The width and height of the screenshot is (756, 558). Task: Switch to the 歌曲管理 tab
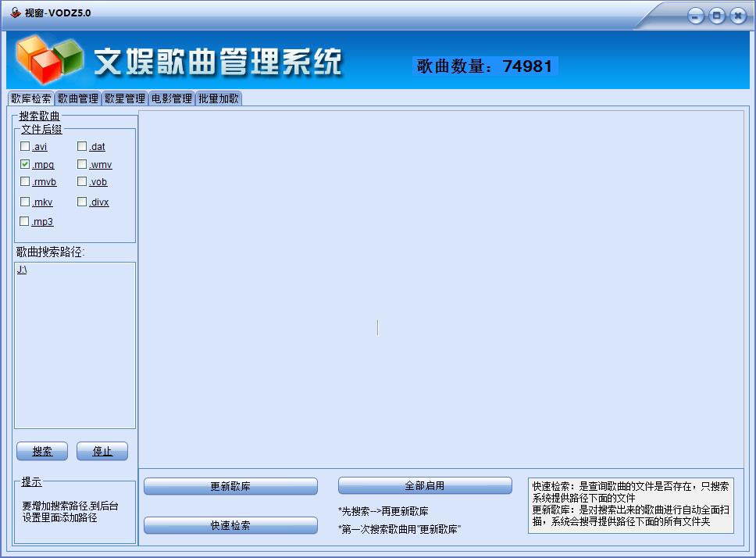pos(78,98)
